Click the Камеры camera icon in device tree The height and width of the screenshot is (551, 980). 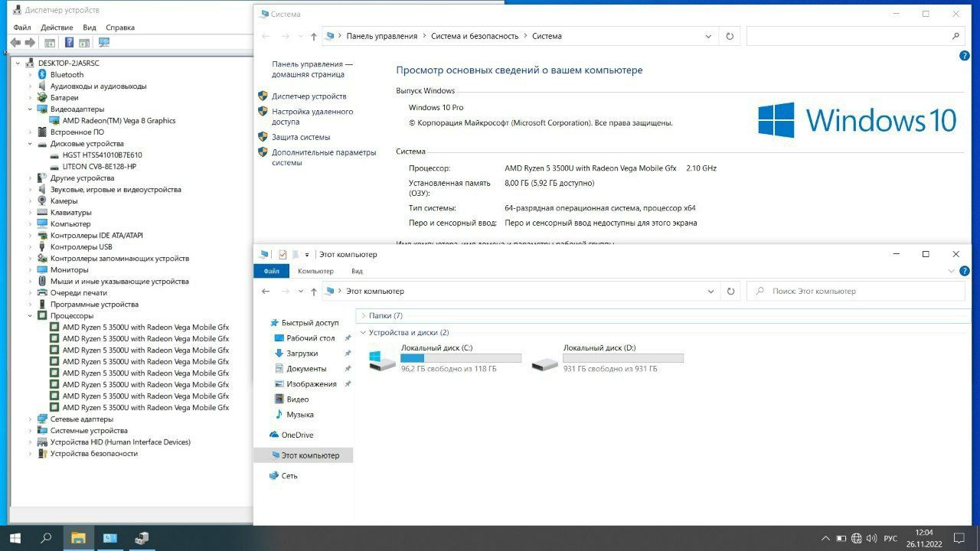coord(42,201)
